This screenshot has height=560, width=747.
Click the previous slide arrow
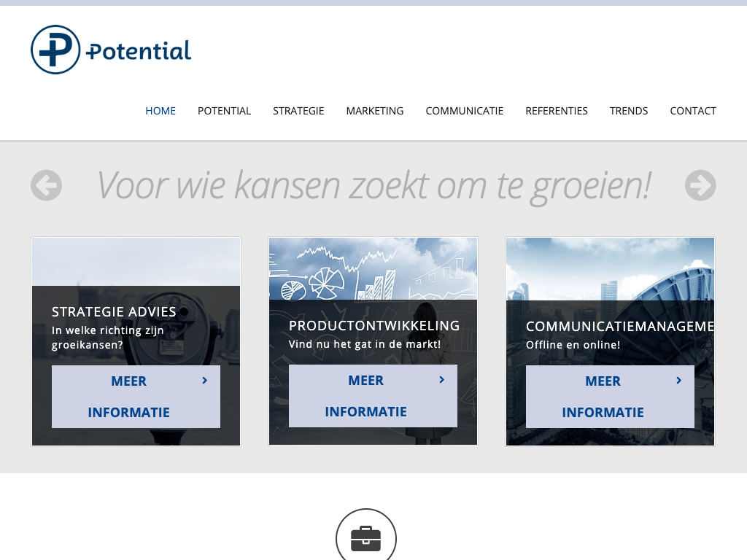click(x=46, y=185)
